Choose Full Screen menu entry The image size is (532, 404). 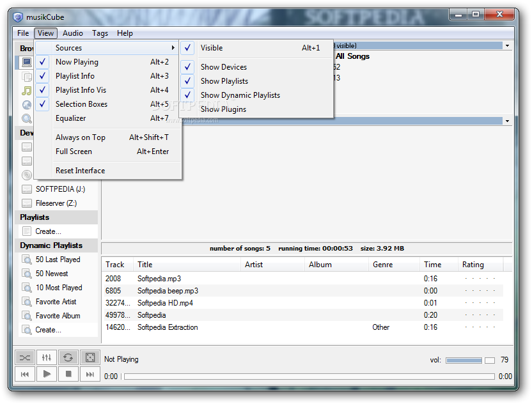(x=108, y=151)
